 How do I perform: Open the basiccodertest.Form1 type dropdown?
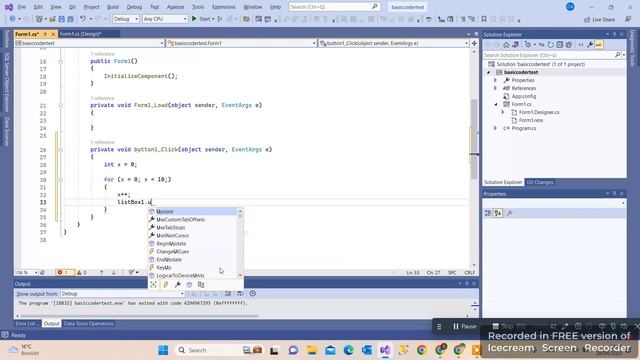tap(242, 43)
